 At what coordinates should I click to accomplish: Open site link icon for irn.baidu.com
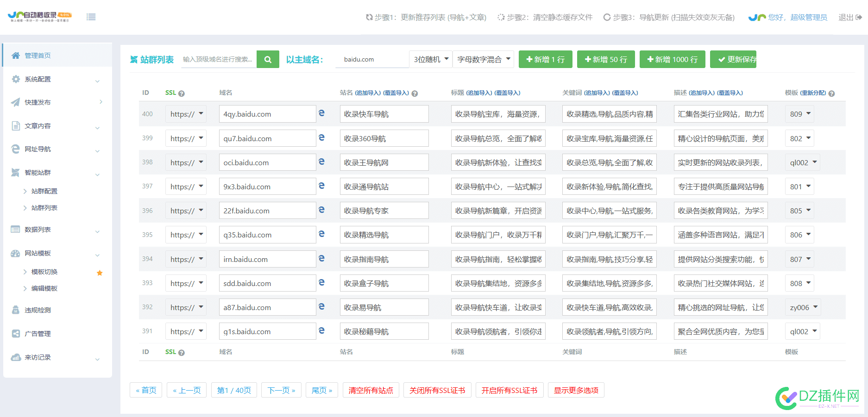click(x=321, y=258)
